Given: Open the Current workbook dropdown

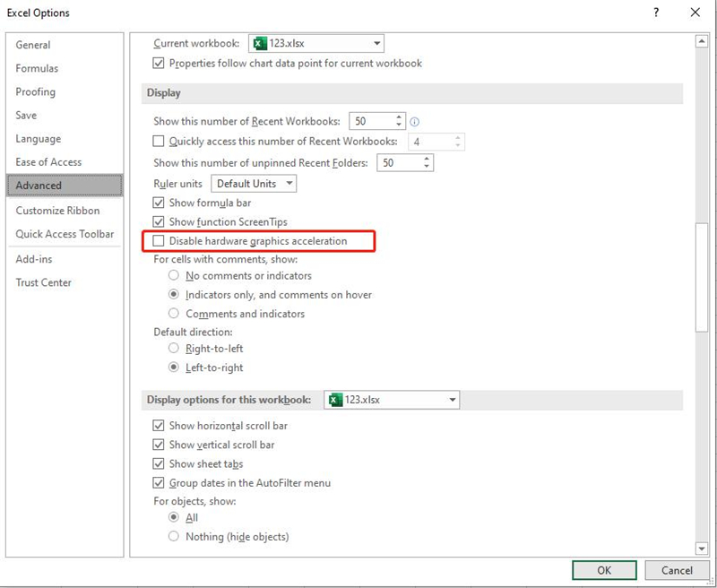Looking at the screenshot, I should 376,42.
